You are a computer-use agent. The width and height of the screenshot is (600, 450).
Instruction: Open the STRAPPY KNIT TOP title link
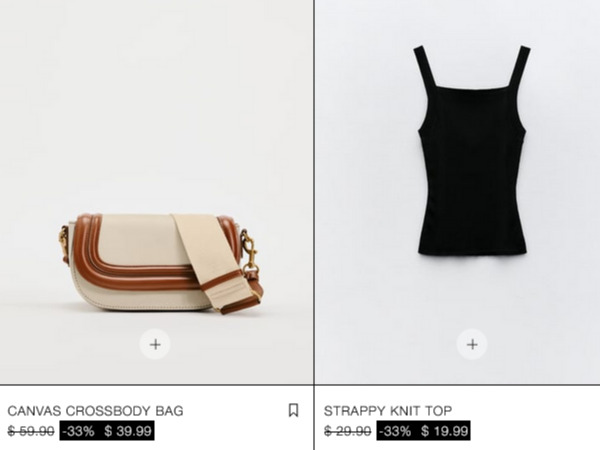[x=388, y=411]
